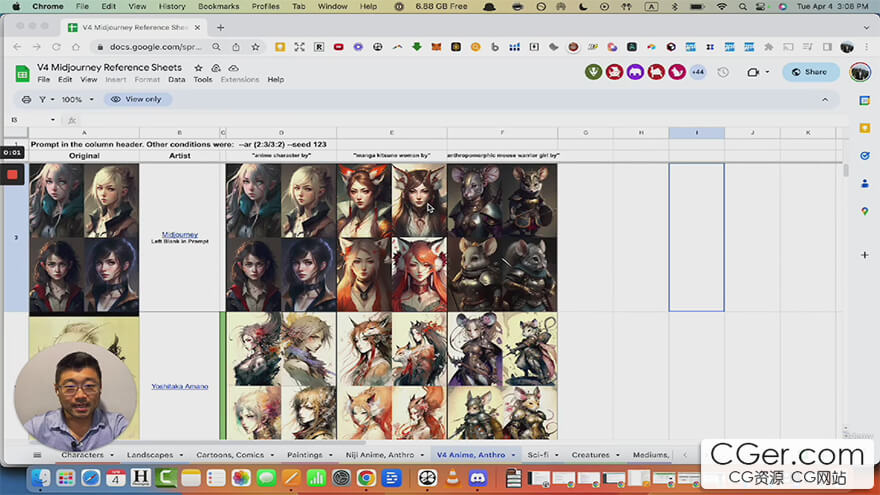Open the Chrome tab search chevron
Viewport: 880px width, 495px height.
click(x=866, y=28)
